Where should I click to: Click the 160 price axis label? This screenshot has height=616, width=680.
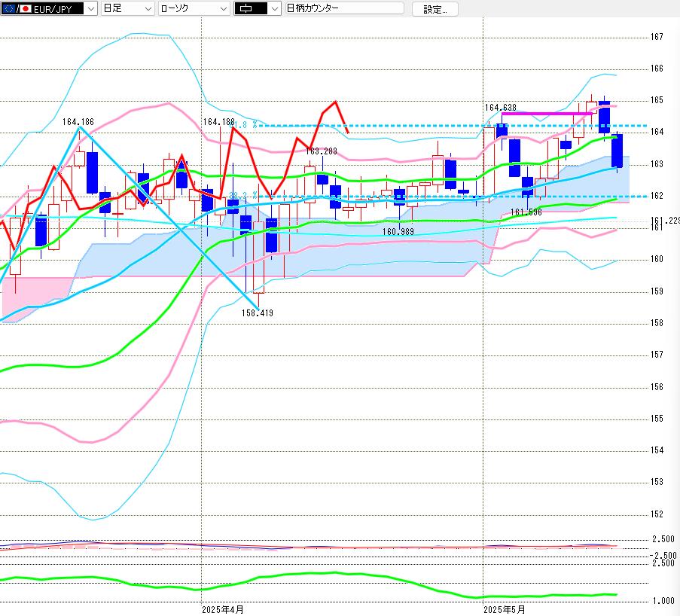click(x=657, y=259)
